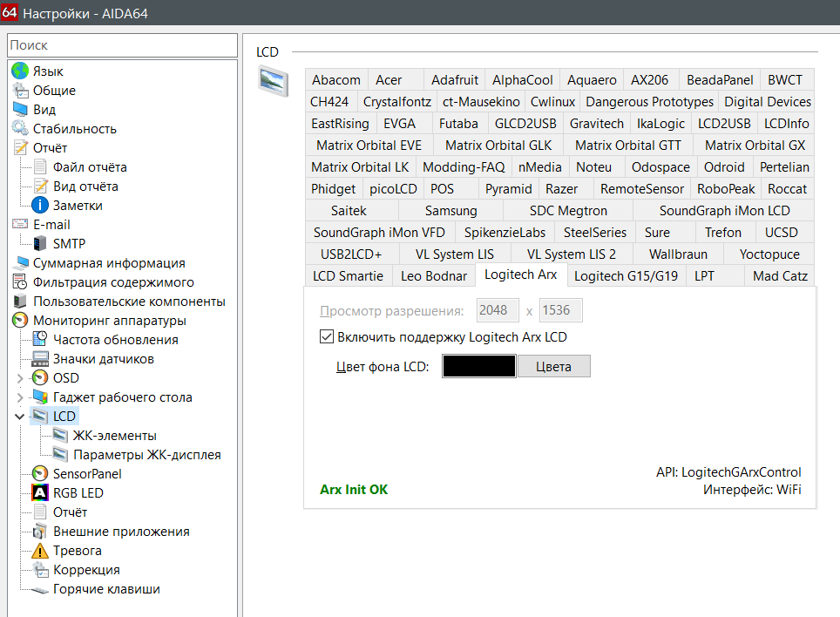Click the notepad icon beside the top-level Отчёт under Стабильность
Screen dimensions: 840x617
tap(20, 148)
